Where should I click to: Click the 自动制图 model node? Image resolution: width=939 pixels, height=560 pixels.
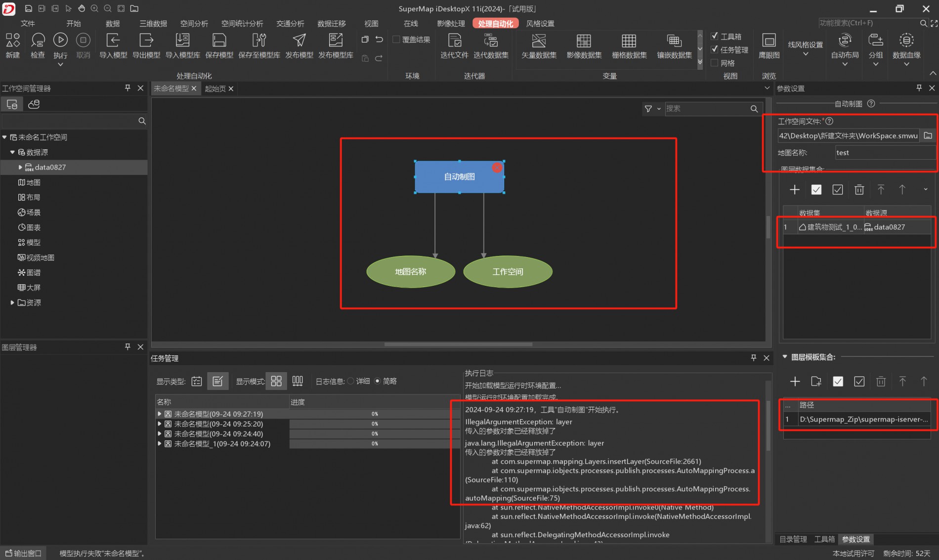point(459,176)
